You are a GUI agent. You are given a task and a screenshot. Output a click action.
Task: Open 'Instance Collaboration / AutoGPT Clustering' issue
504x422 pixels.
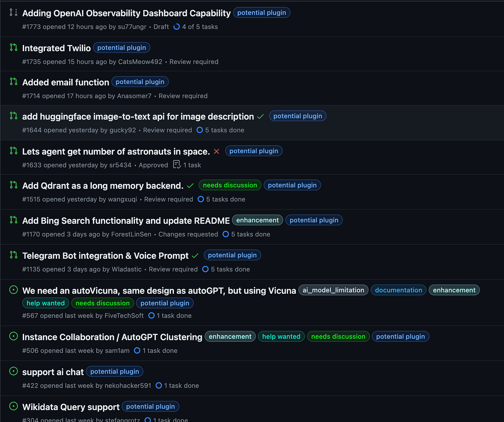(112, 337)
